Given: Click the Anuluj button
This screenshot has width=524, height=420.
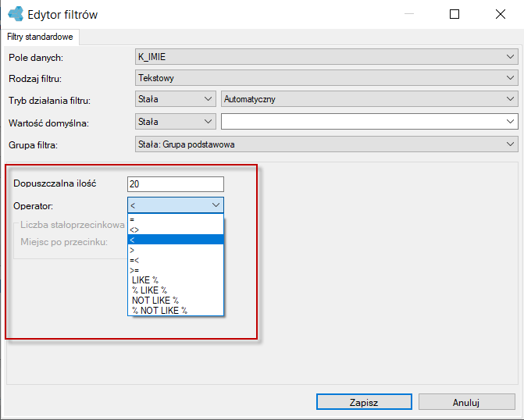Looking at the screenshot, I should [466, 402].
